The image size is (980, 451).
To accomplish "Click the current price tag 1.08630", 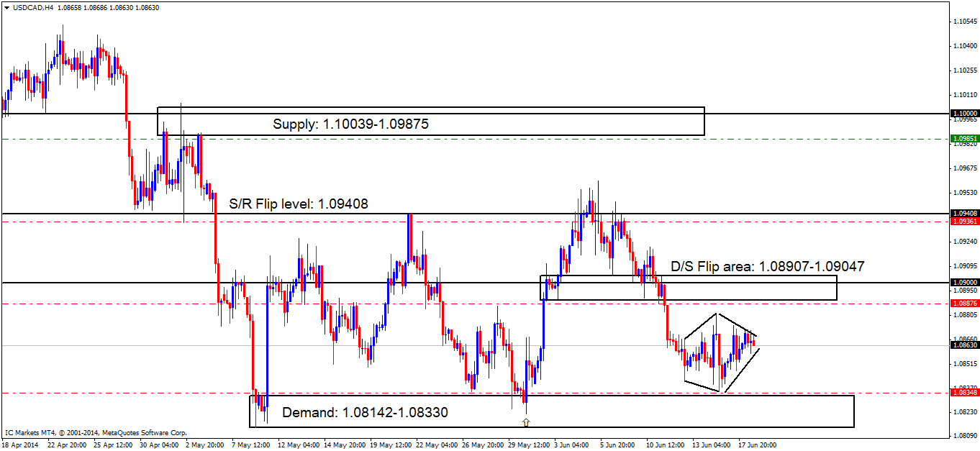I will coord(964,345).
